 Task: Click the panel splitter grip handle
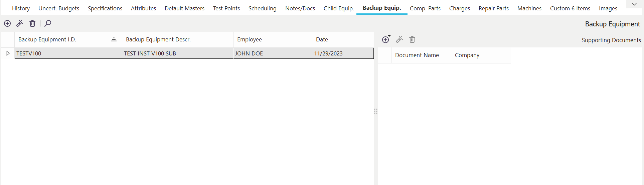click(376, 111)
